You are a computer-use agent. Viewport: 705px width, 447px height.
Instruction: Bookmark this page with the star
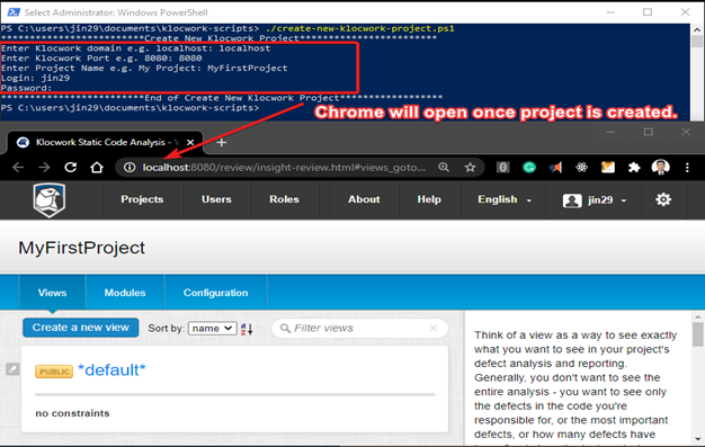click(x=470, y=167)
